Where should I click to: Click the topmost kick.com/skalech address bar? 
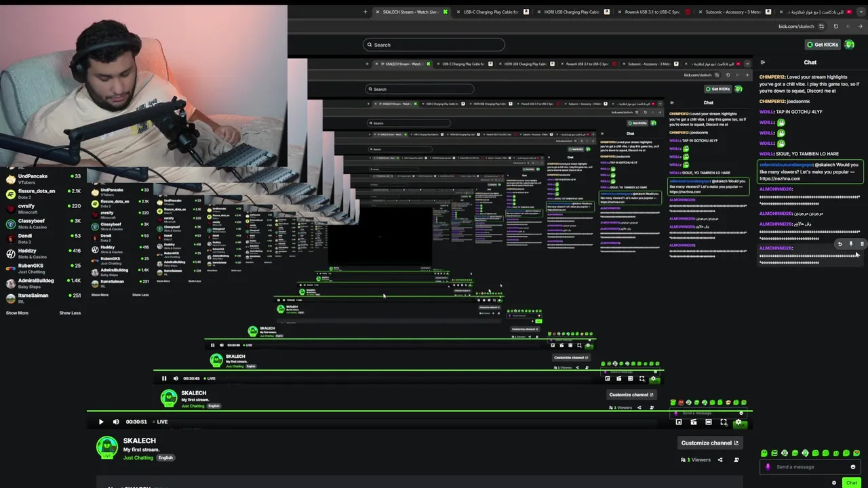797,26
